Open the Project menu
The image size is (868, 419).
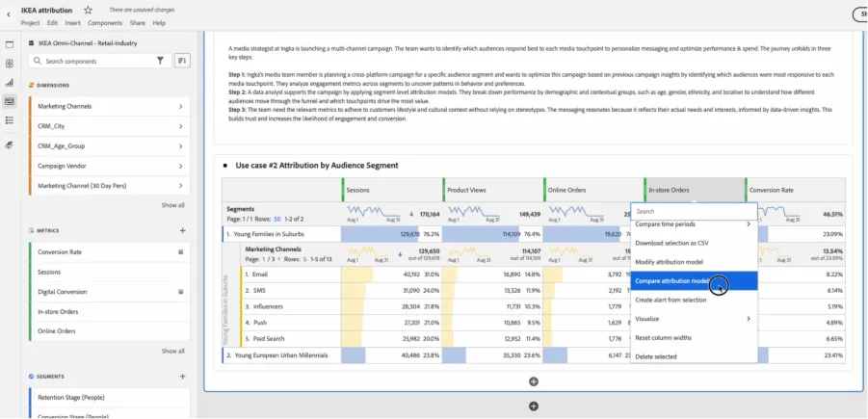tap(31, 23)
